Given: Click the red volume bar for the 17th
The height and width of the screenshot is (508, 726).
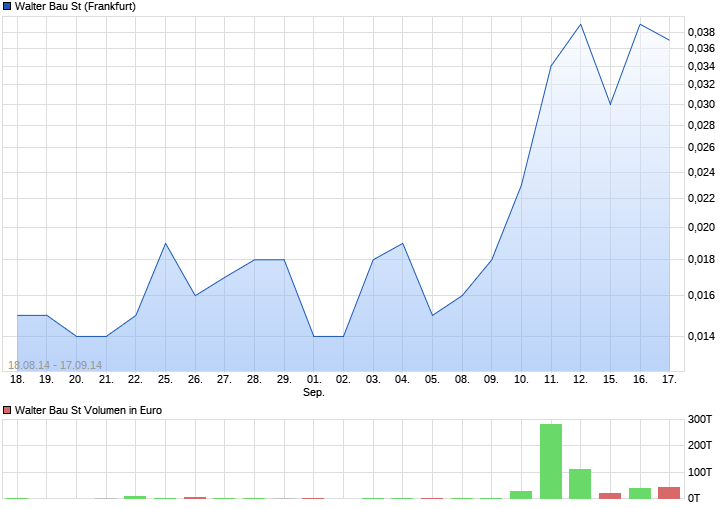Looking at the screenshot, I should point(669,493).
